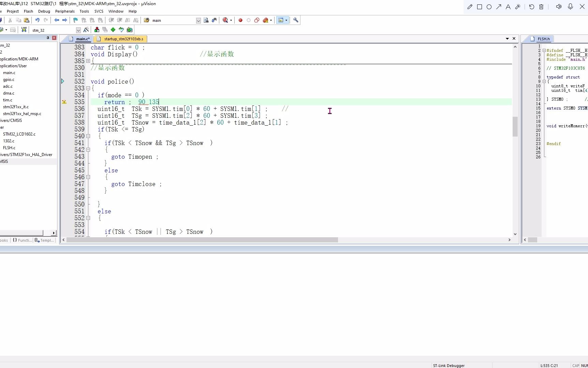This screenshot has width=588, height=368.
Task: Open Options for Target magic wand icon
Action: tap(86, 30)
